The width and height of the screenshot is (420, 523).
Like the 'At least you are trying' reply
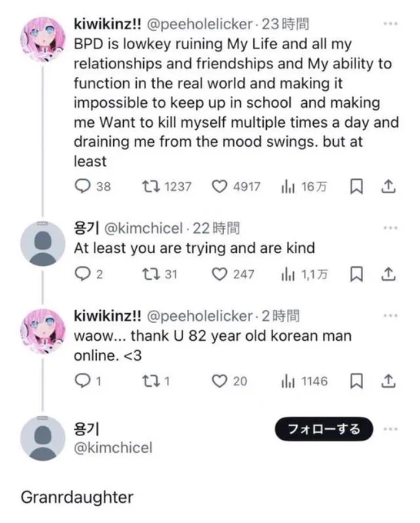pos(219,274)
